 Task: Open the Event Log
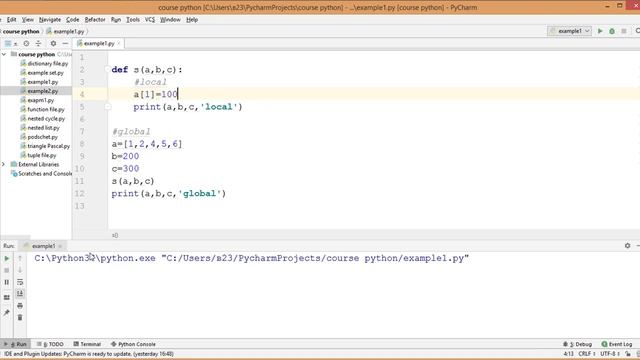617,344
